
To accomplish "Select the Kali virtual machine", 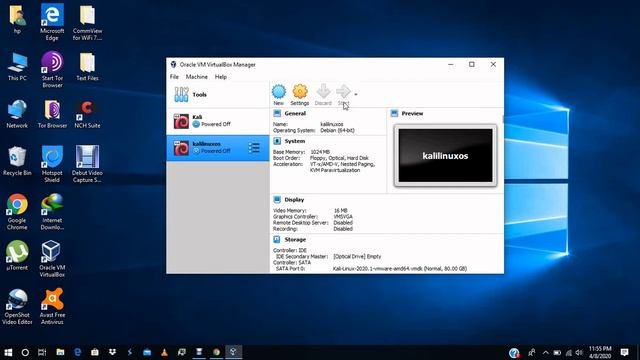I will (218, 121).
